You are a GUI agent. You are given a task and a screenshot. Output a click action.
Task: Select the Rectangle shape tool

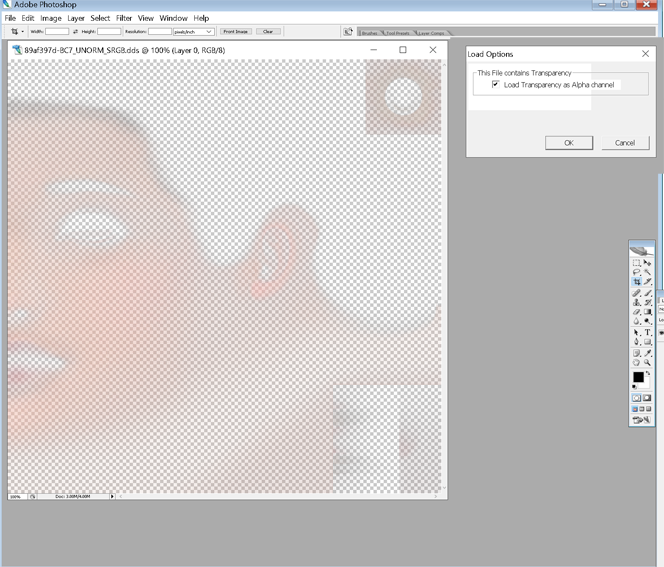tap(647, 342)
